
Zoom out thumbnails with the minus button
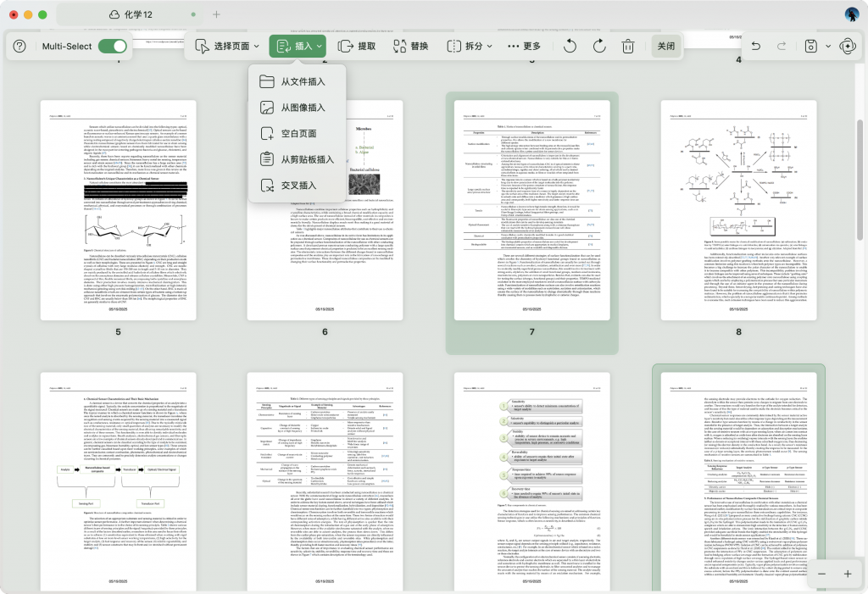point(821,574)
